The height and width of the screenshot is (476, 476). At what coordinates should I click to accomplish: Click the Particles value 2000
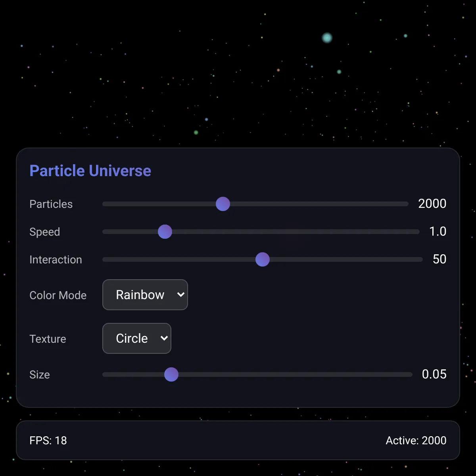(432, 203)
